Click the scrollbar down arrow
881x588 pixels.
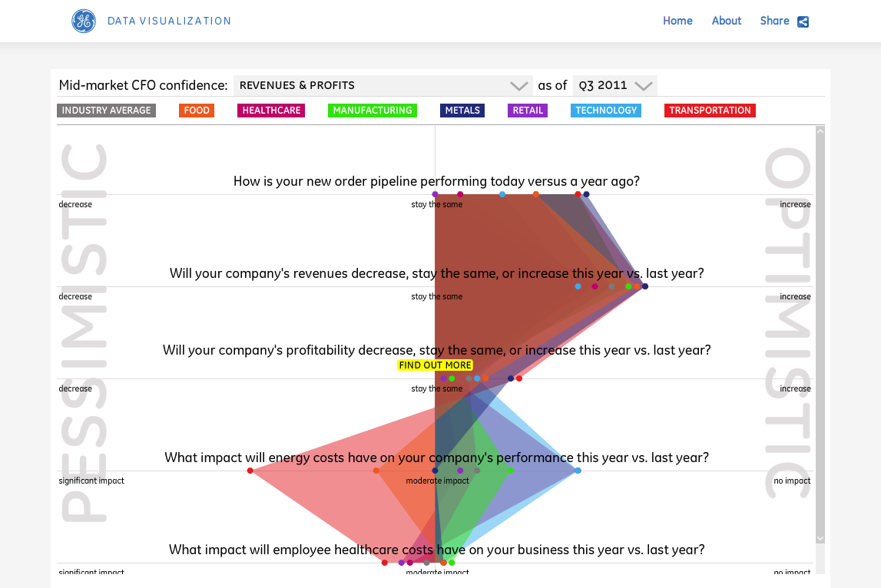(x=820, y=539)
